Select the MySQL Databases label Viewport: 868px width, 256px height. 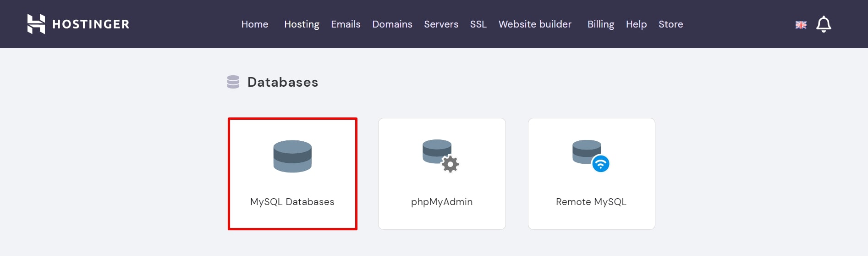292,202
